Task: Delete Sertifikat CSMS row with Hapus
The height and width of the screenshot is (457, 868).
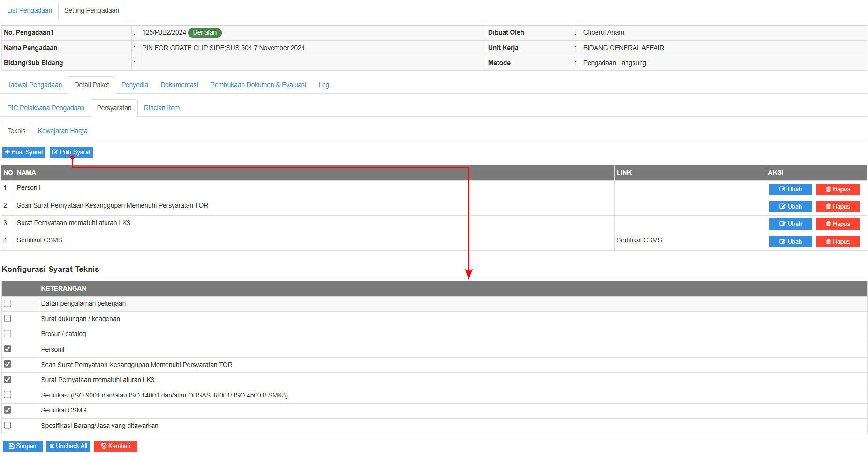Action: (x=838, y=242)
